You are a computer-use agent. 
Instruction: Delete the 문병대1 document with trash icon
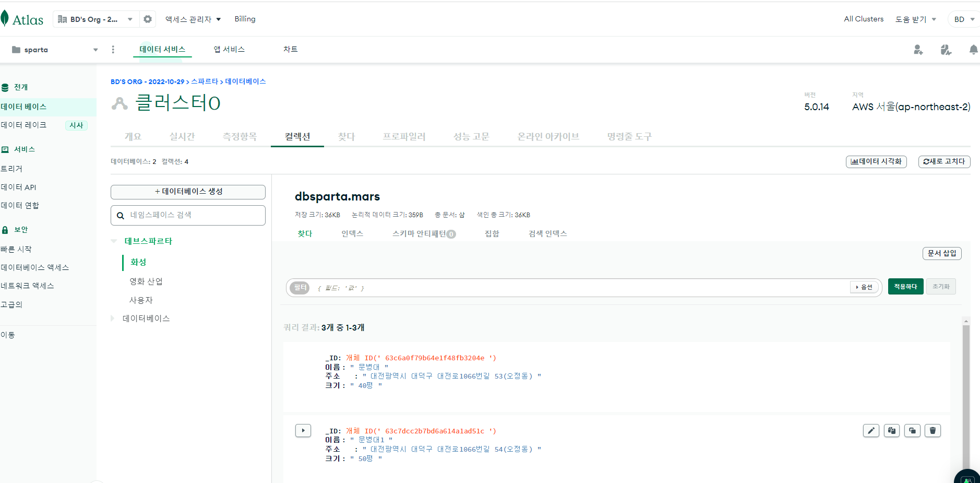(x=933, y=430)
